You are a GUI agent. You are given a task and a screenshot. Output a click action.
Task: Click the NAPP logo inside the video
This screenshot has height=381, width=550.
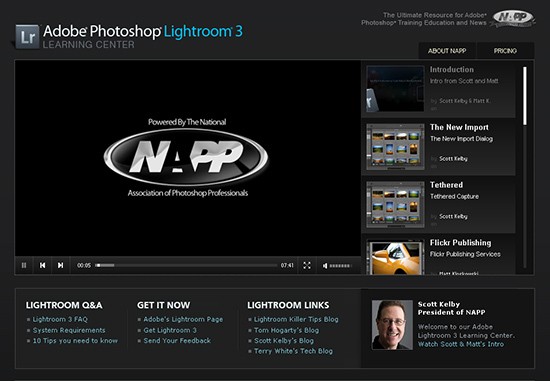[x=186, y=157]
